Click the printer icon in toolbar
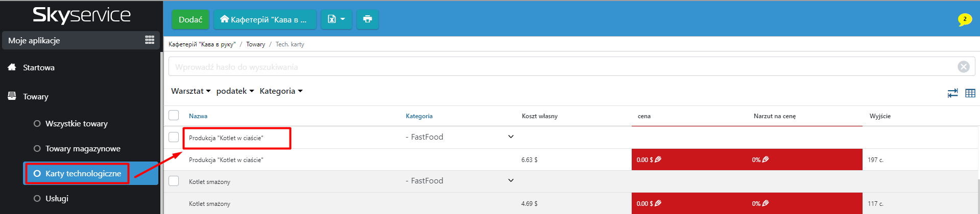Image resolution: width=980 pixels, height=214 pixels. pos(367,19)
